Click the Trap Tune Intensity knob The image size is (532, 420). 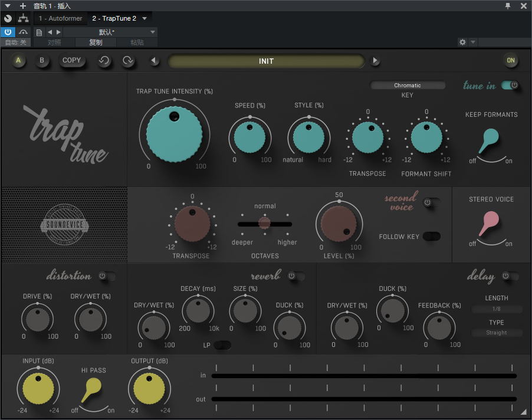(x=175, y=134)
